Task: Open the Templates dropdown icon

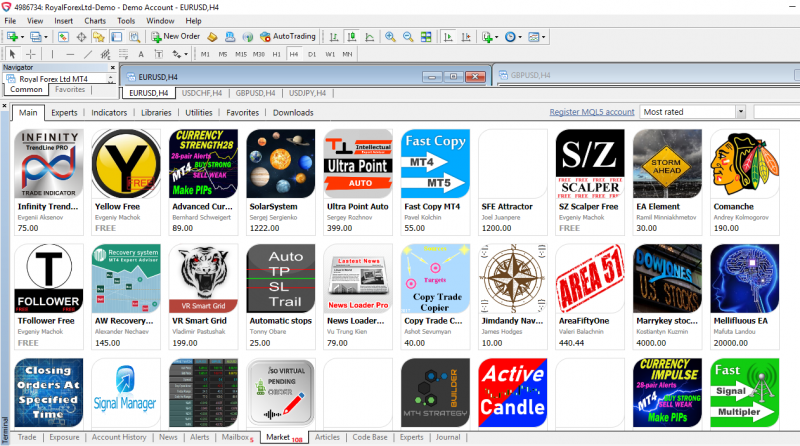Action: pos(536,37)
